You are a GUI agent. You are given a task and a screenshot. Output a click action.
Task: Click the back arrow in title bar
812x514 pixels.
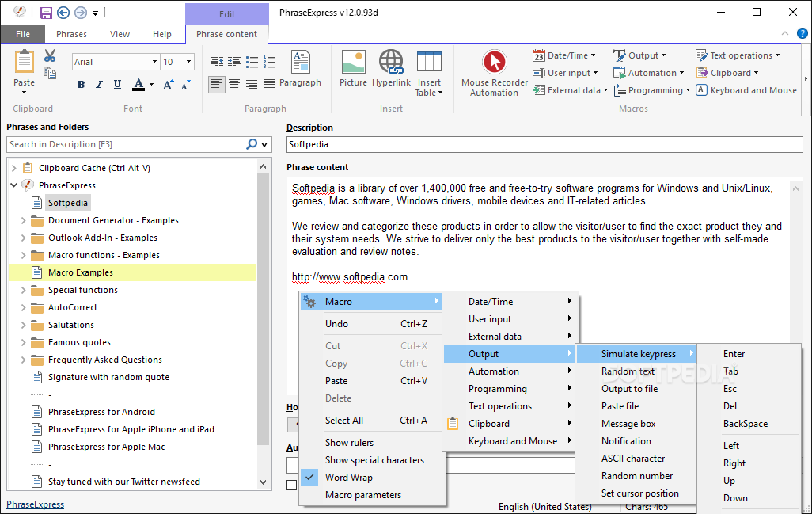tap(63, 13)
